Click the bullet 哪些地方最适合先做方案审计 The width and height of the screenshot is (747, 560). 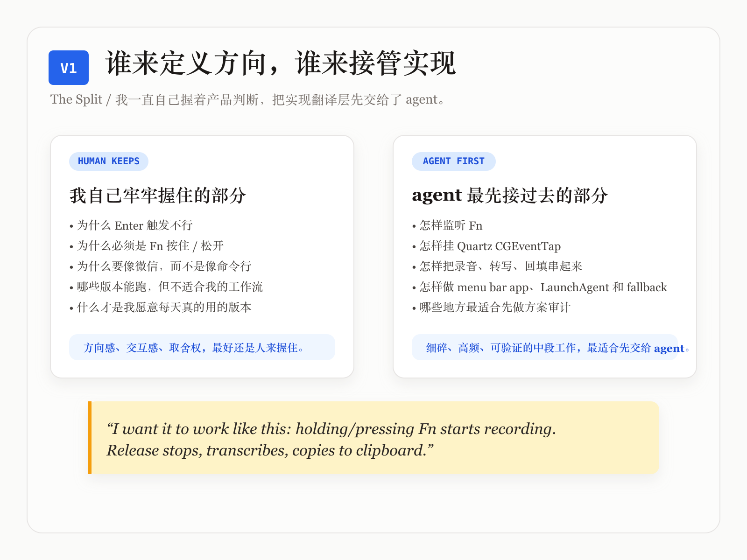coord(494,308)
